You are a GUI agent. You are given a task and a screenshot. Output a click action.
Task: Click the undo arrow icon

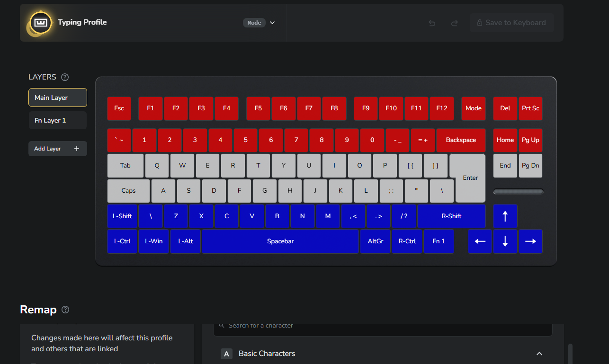[x=432, y=23]
